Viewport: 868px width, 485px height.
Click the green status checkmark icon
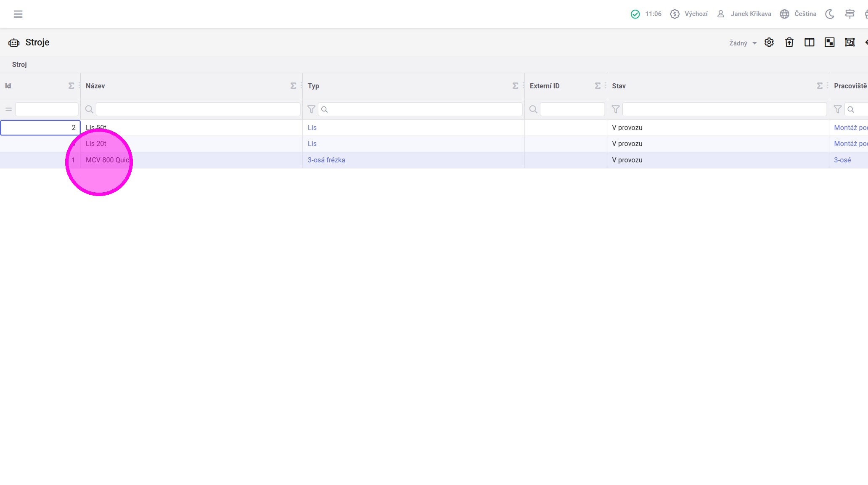(635, 14)
